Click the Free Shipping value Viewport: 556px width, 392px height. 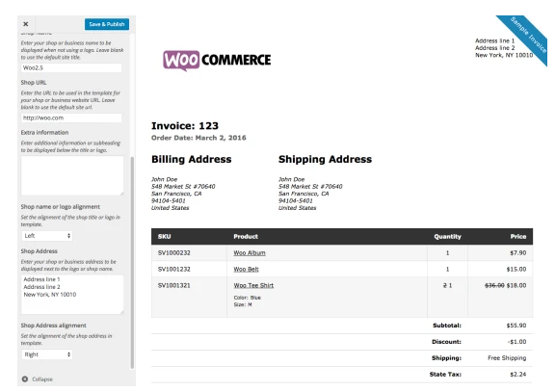pos(507,358)
